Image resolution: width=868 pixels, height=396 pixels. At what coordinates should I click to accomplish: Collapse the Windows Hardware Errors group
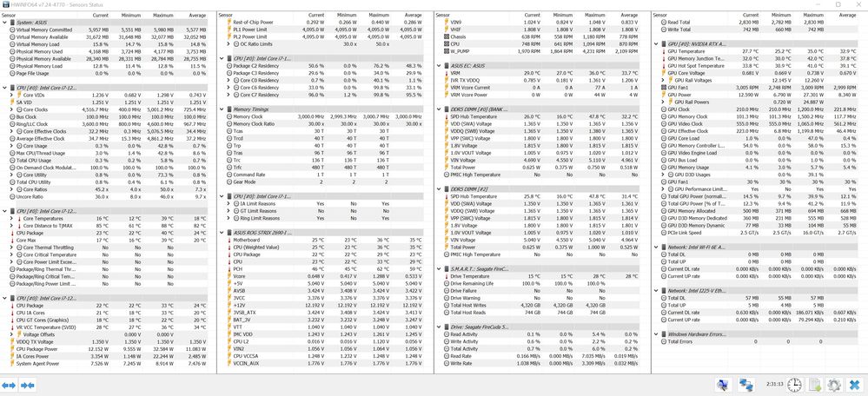tap(656, 334)
